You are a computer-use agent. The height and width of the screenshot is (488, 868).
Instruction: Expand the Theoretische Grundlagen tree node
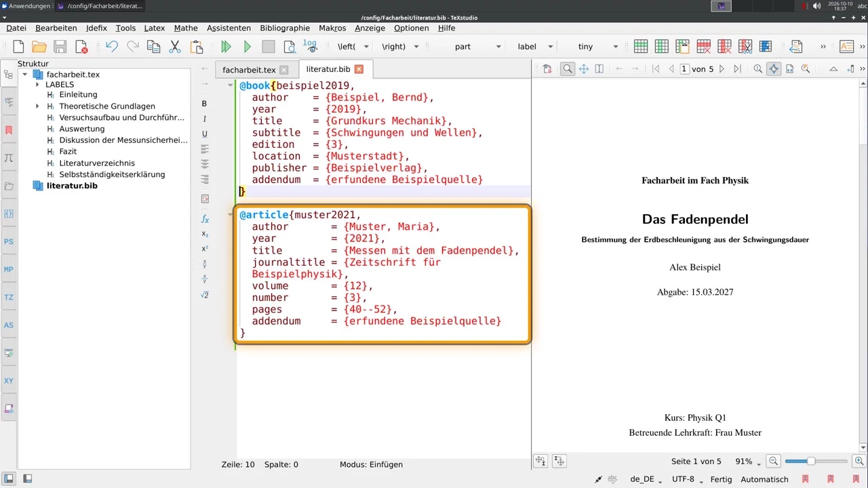(x=37, y=106)
